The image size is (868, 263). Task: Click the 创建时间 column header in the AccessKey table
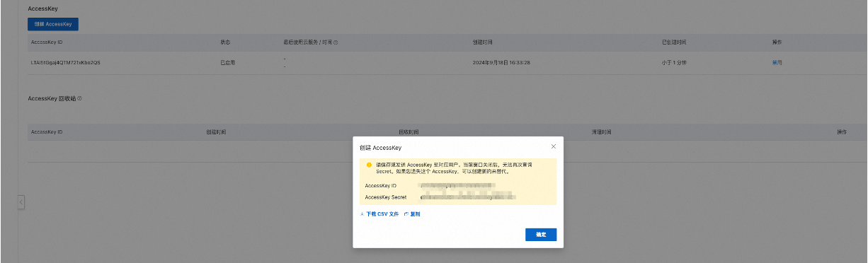pos(481,42)
